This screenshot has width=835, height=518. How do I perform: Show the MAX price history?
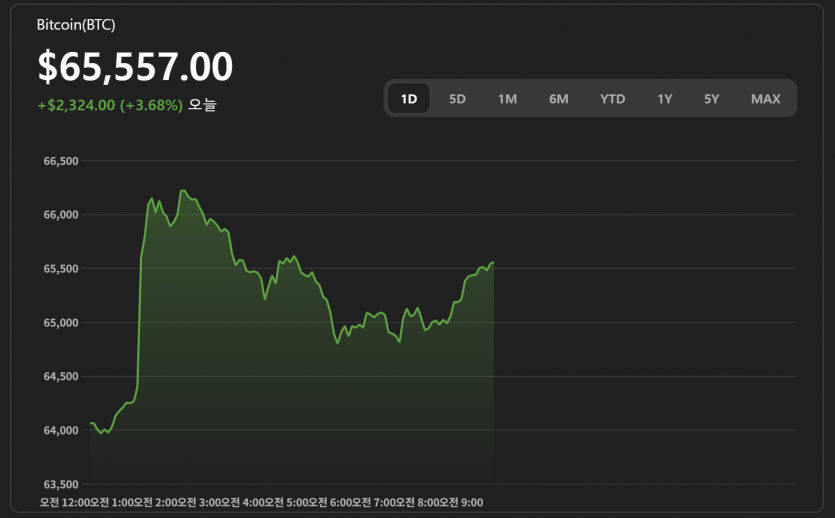(765, 99)
